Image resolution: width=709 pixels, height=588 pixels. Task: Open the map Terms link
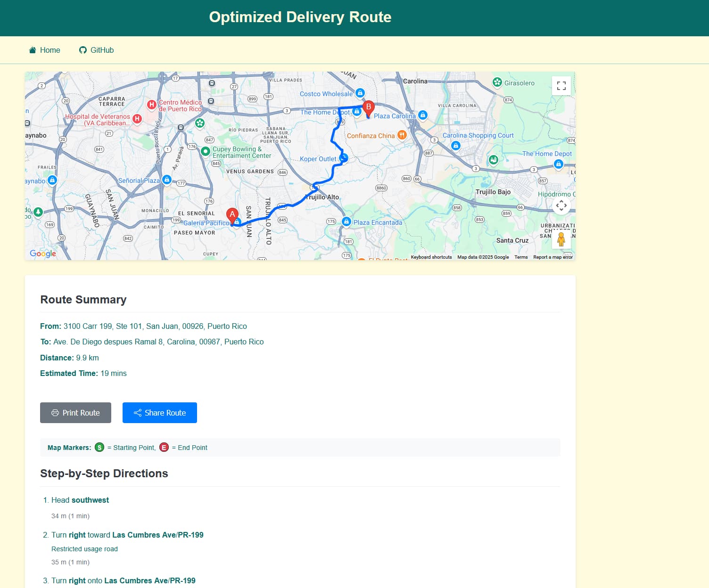click(x=521, y=257)
